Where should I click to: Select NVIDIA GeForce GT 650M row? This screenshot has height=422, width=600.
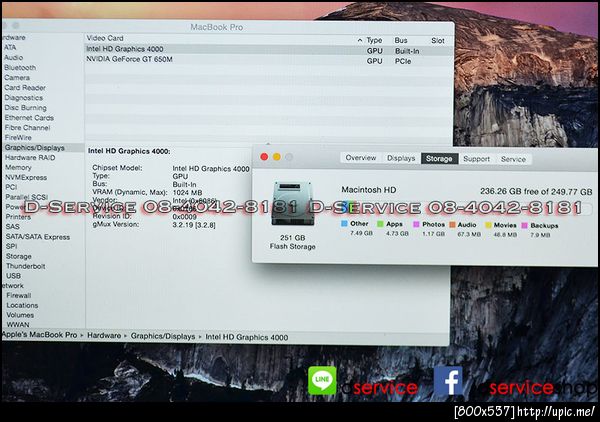[268, 60]
